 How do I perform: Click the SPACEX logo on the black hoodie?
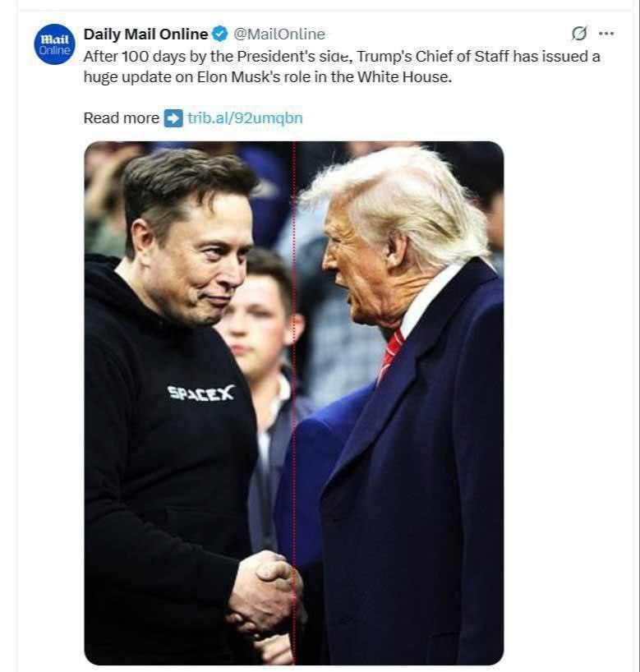200,393
